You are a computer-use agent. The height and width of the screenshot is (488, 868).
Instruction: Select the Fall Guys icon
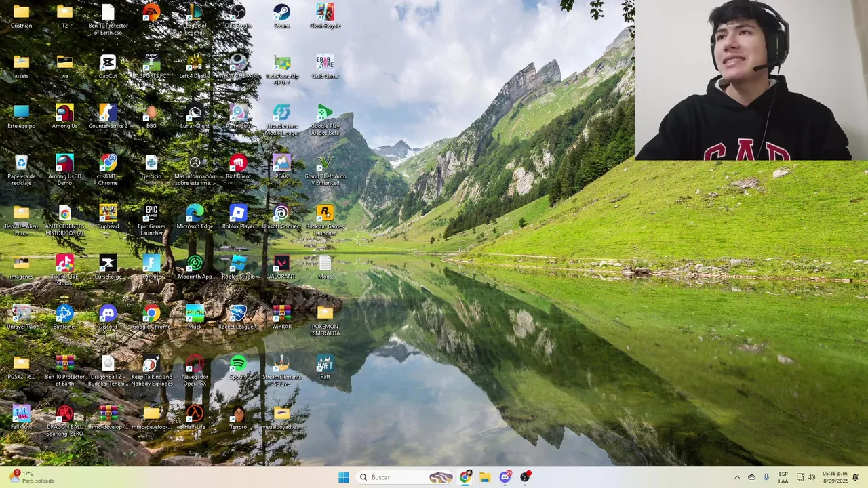21,418
